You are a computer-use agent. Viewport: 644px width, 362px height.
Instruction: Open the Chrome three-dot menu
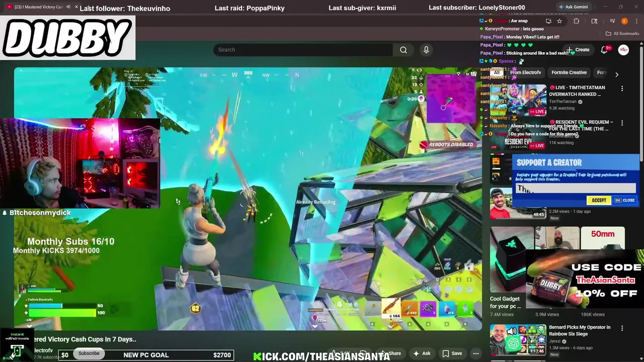click(636, 21)
